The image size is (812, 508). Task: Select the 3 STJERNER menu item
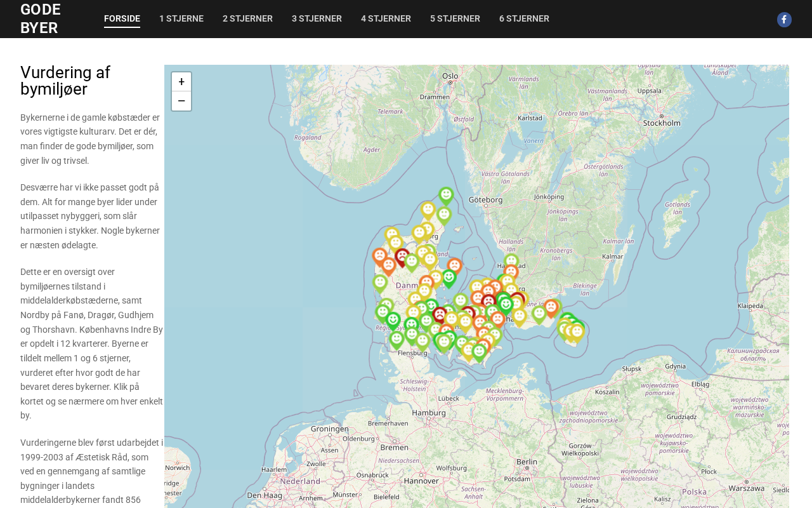tap(317, 19)
